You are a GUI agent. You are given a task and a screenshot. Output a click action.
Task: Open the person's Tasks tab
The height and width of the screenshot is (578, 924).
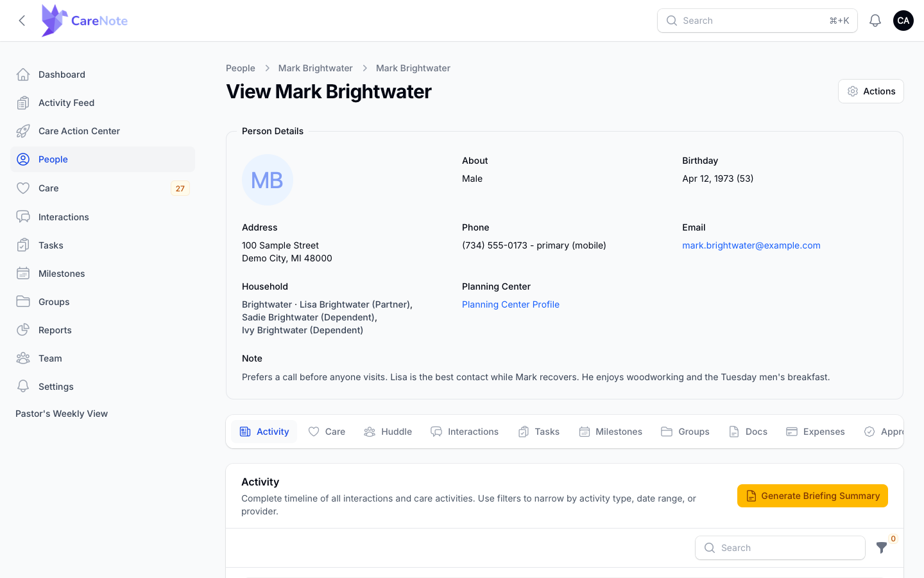[539, 432]
